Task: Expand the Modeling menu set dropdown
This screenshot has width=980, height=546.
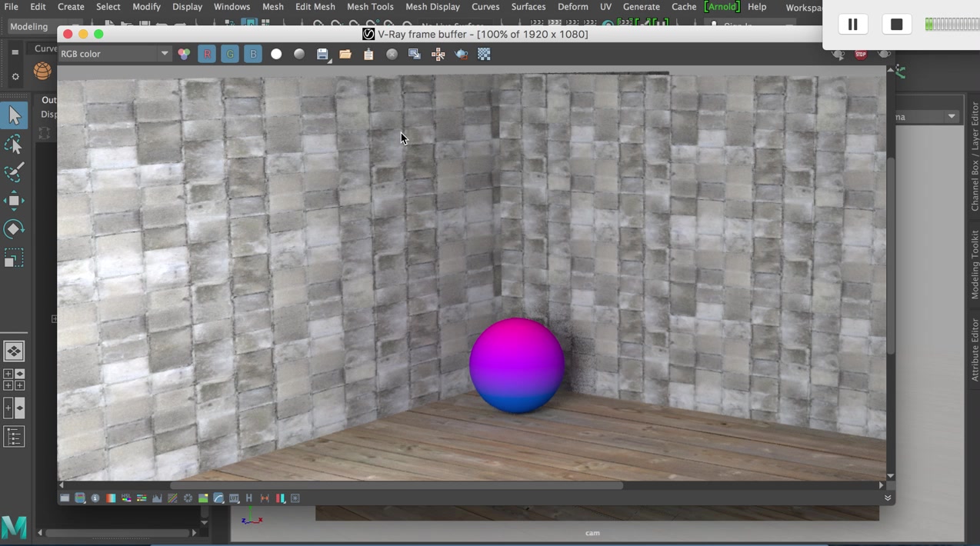Action: (38, 26)
